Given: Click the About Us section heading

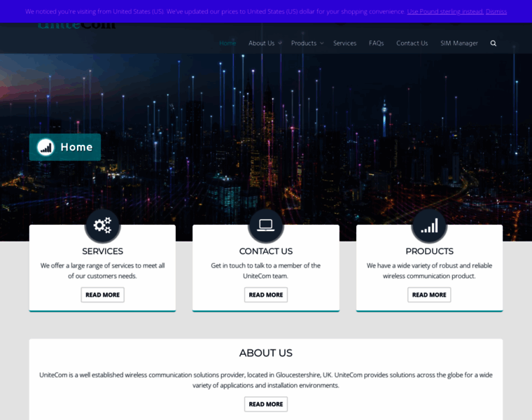Looking at the screenshot, I should pos(265,353).
